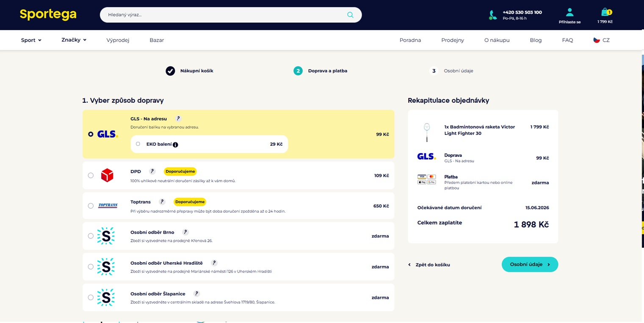644x323 pixels.
Task: Open help icon next to GLS - Na adresu
Action: [178, 119]
